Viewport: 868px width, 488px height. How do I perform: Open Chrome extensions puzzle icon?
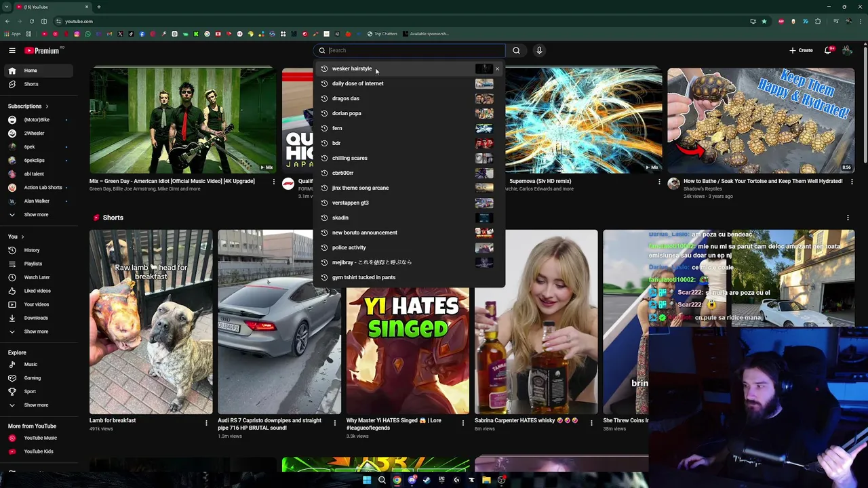[818, 21]
